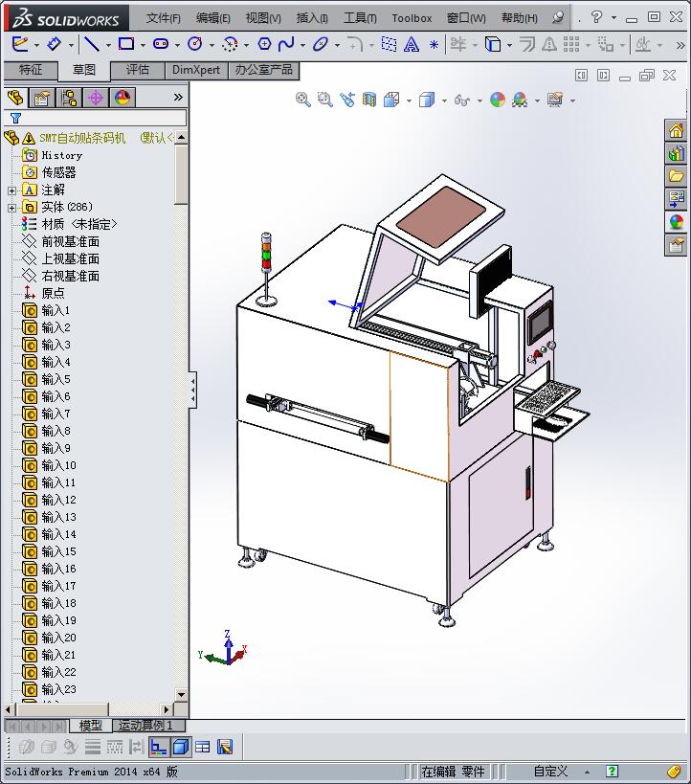This screenshot has width=691, height=784.
Task: Open the DisplayManager tab
Action: tap(123, 97)
